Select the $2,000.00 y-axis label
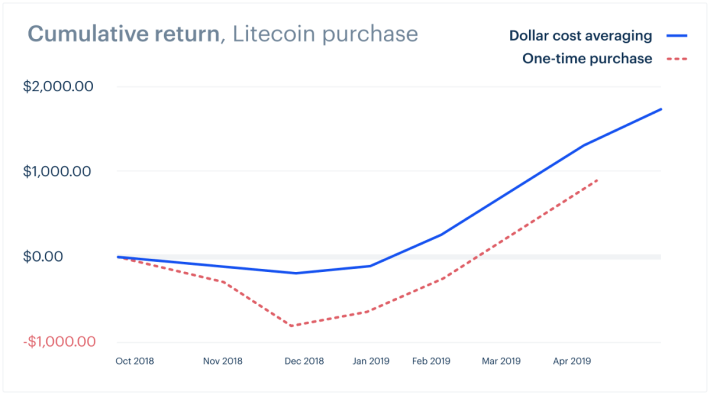This screenshot has height=395, width=710. pos(58,86)
